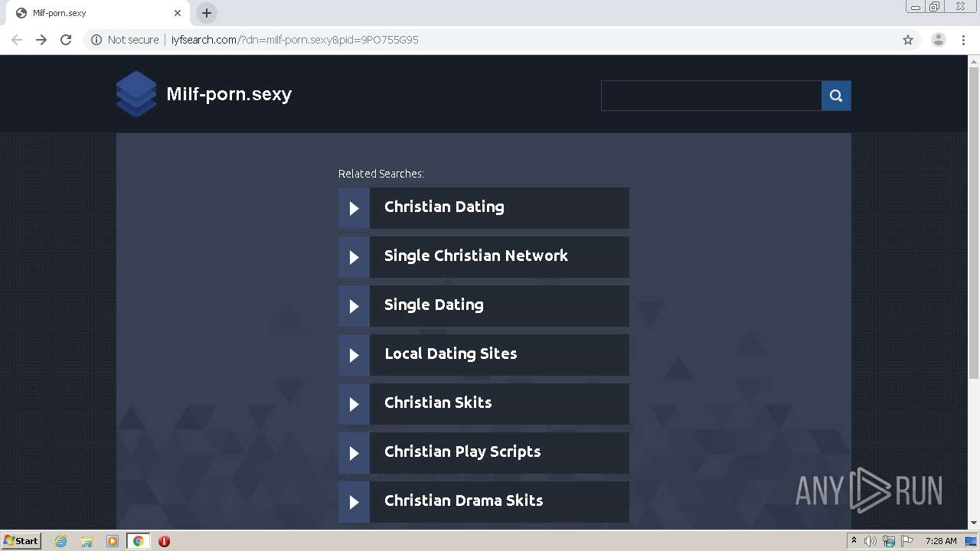Click the arrow icon beside Local Dating Sites
980x551 pixels.
pyautogui.click(x=354, y=355)
